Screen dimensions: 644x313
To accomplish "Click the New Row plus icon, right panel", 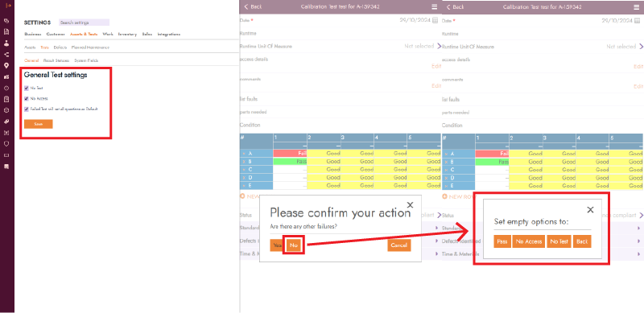I will (x=445, y=196).
